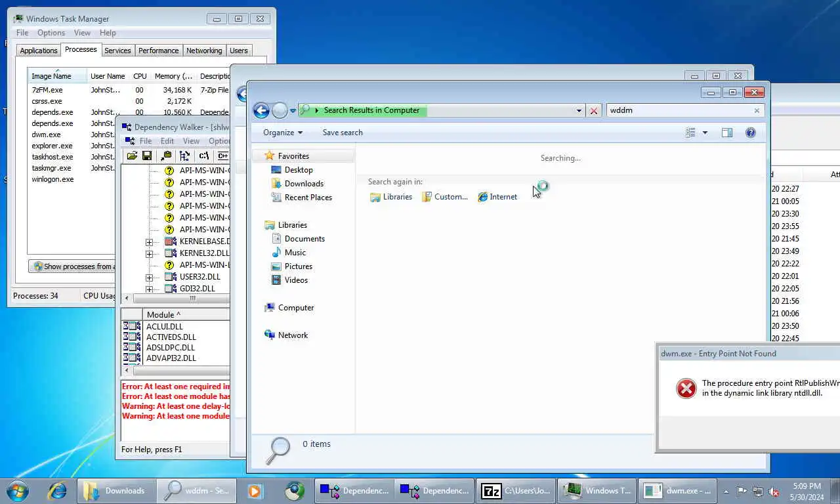Toggle the full paths C:\ icon in Dependency Walker
This screenshot has width=840, height=504.
coord(204,156)
